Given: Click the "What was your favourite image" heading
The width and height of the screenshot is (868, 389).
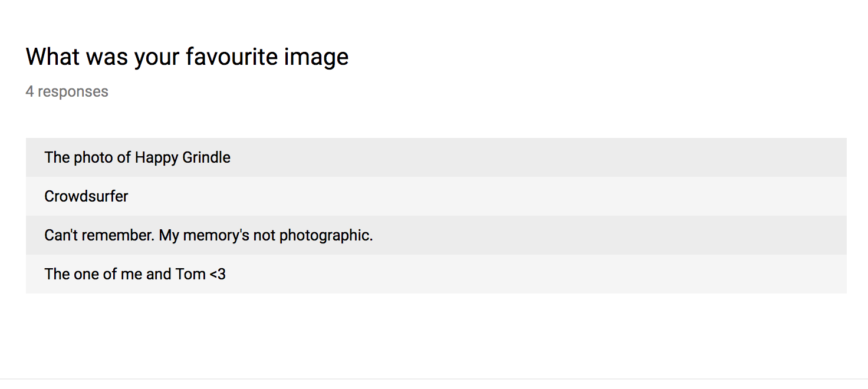Looking at the screenshot, I should [187, 57].
